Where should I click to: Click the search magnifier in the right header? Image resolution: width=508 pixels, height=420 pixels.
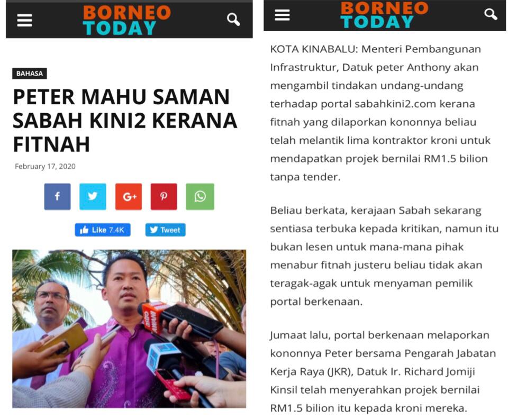click(x=491, y=14)
